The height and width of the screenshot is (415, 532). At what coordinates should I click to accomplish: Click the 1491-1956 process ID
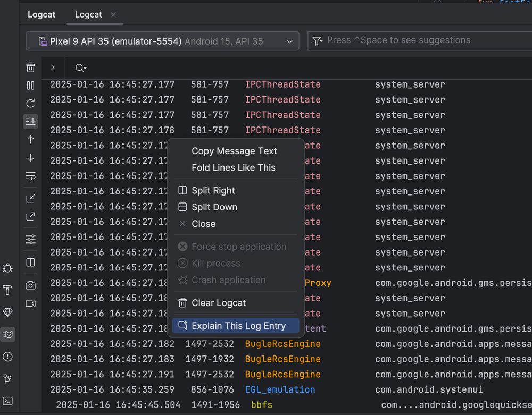tap(215, 405)
